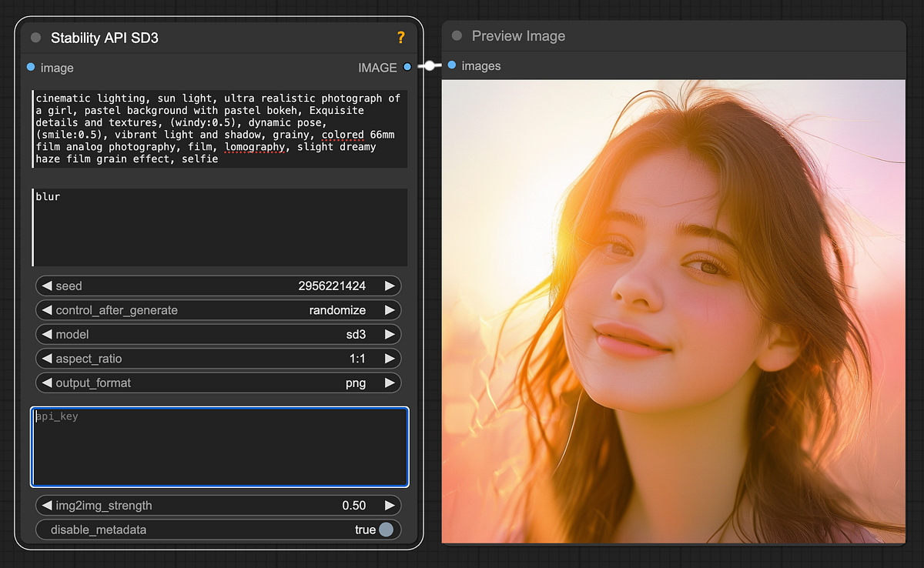
Task: Open the model selector showing sd3
Action: click(x=218, y=334)
